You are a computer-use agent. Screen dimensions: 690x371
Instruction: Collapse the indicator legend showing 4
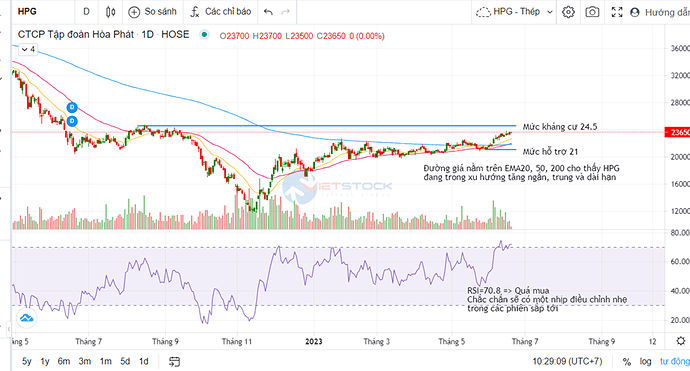[x=28, y=49]
